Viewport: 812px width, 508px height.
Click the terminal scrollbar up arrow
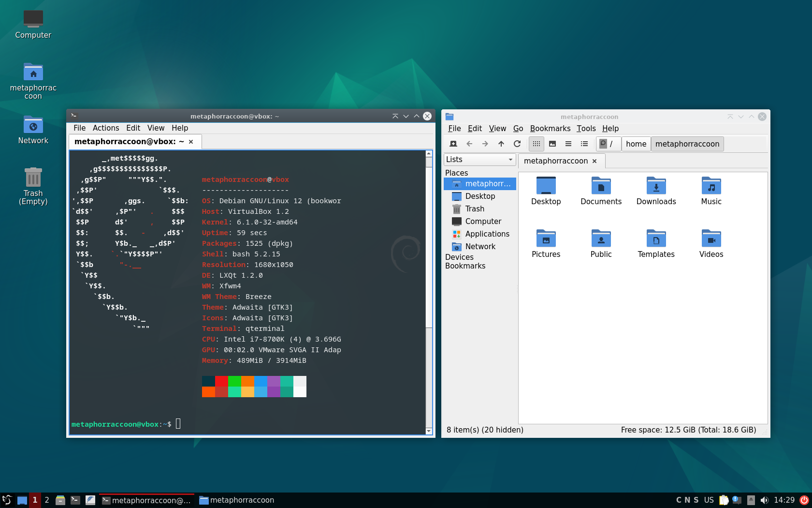pyautogui.click(x=429, y=153)
